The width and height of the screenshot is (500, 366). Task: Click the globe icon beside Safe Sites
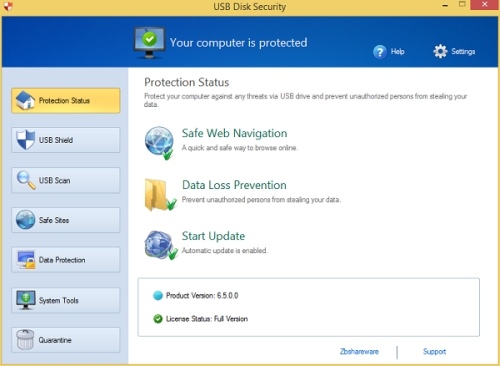[x=25, y=220]
